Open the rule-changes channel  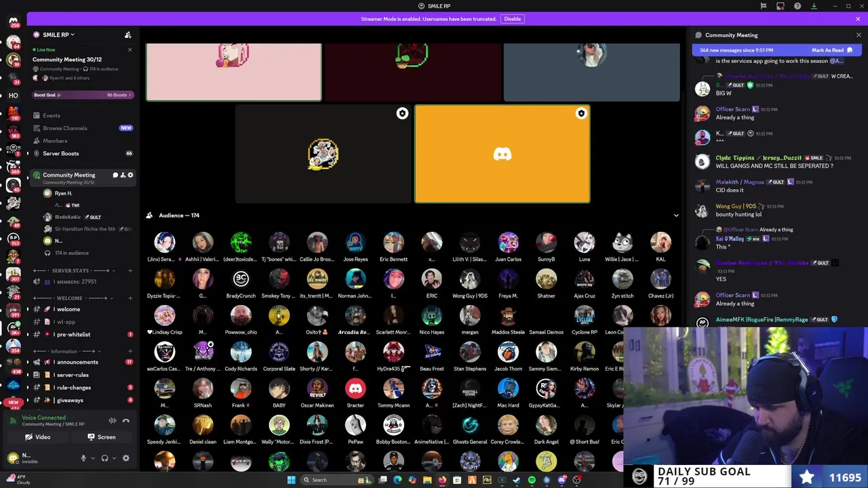pyautogui.click(x=74, y=388)
